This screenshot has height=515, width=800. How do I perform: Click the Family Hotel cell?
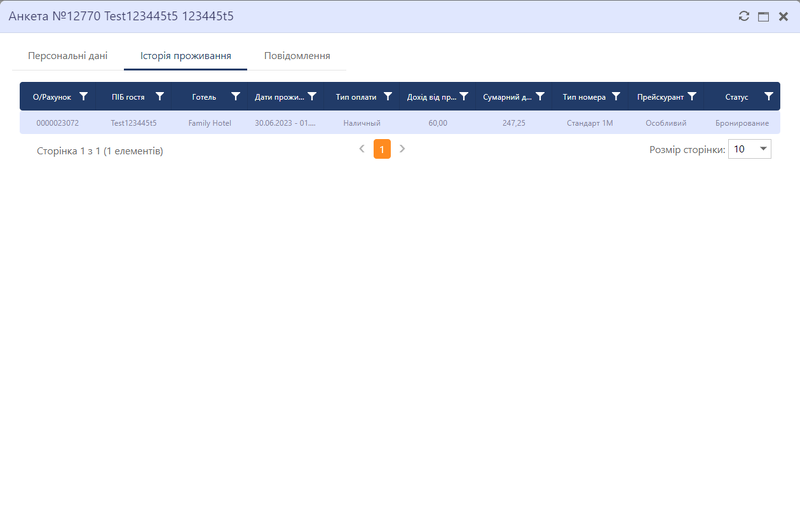point(209,123)
